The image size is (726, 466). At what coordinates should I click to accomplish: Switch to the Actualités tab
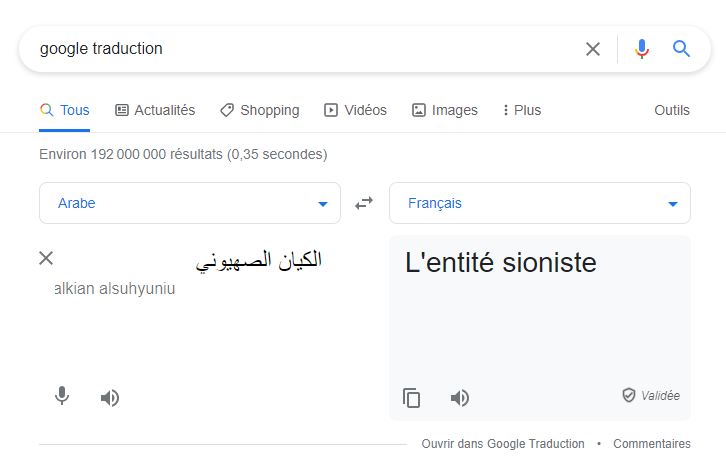[x=155, y=110]
